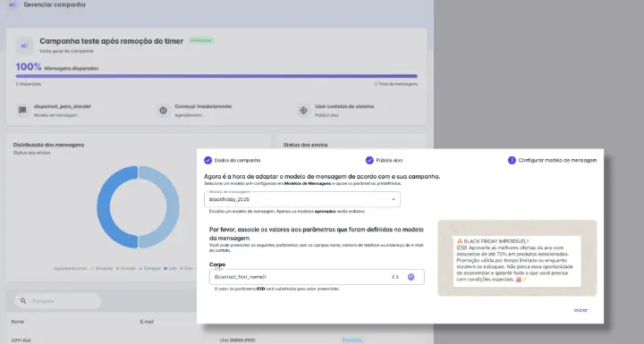Insert a variable using the code brackets icon
Viewport: 644px width, 344px height.
pos(395,277)
